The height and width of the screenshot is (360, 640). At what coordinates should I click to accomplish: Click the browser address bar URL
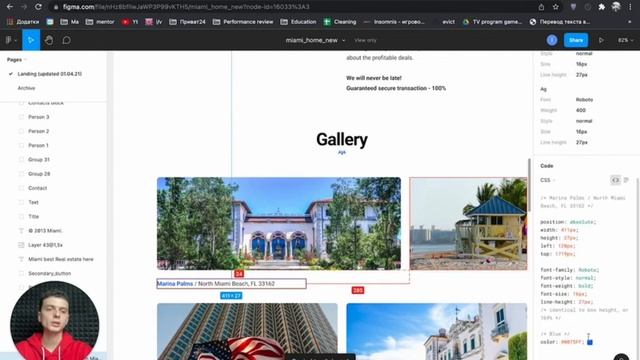point(186,7)
